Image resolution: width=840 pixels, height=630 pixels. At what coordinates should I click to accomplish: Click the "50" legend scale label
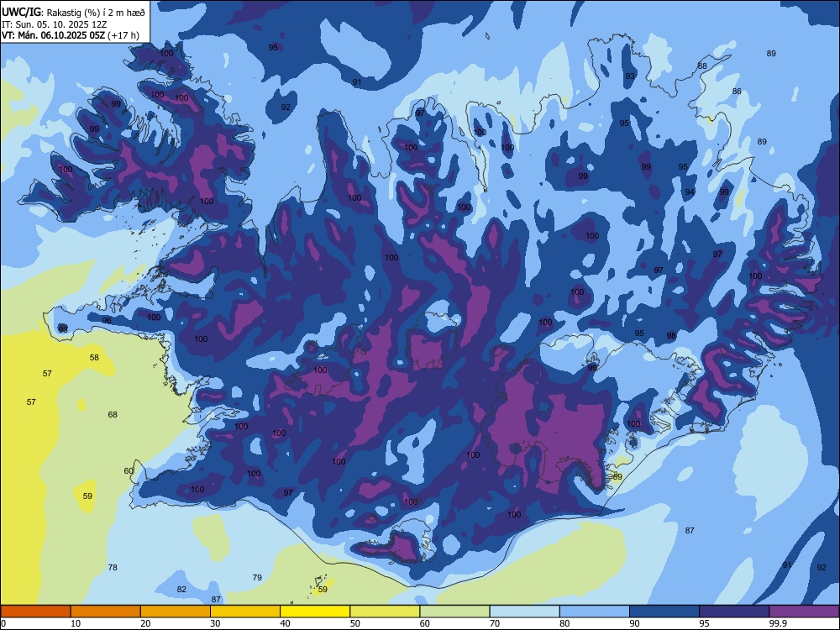(x=354, y=623)
